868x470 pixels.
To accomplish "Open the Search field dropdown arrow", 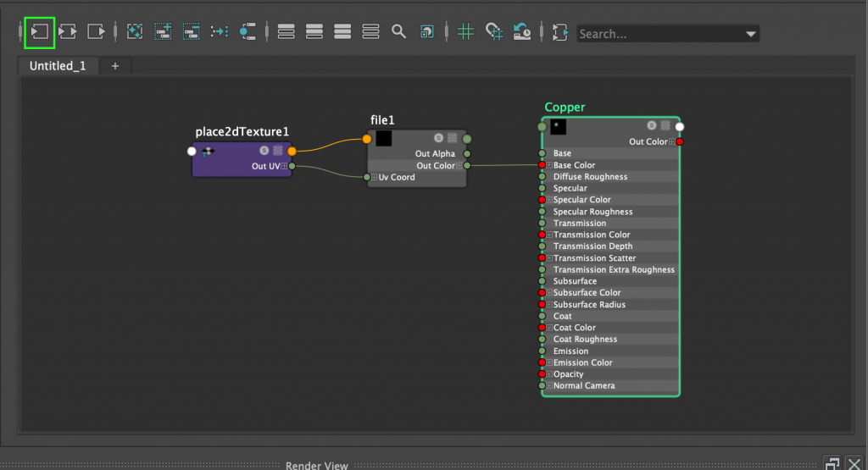I will pyautogui.click(x=750, y=35).
